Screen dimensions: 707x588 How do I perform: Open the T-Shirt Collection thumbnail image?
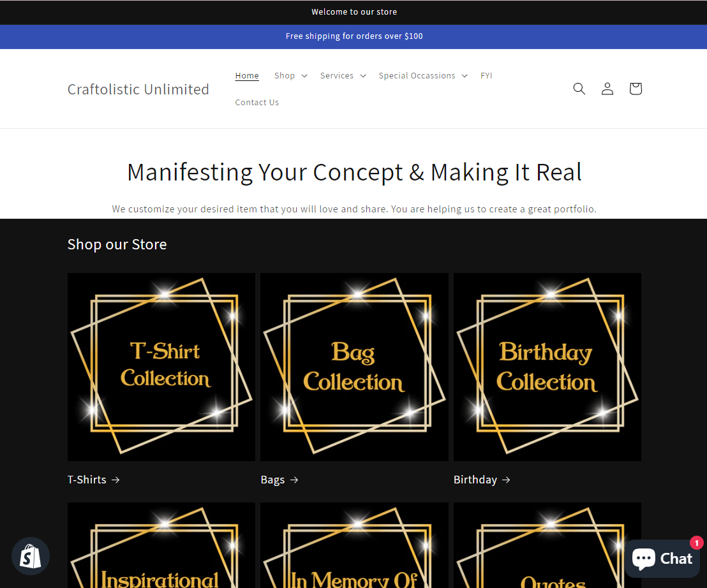pos(161,367)
